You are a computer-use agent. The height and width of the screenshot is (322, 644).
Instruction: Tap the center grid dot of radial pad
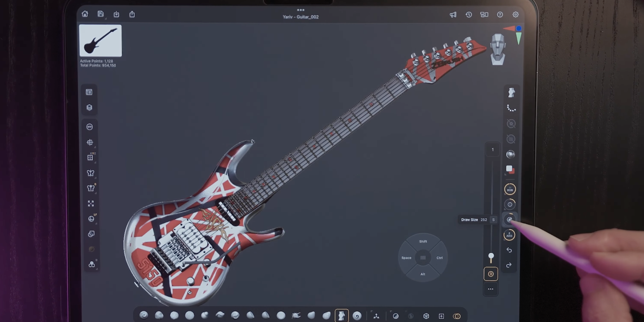(423, 258)
